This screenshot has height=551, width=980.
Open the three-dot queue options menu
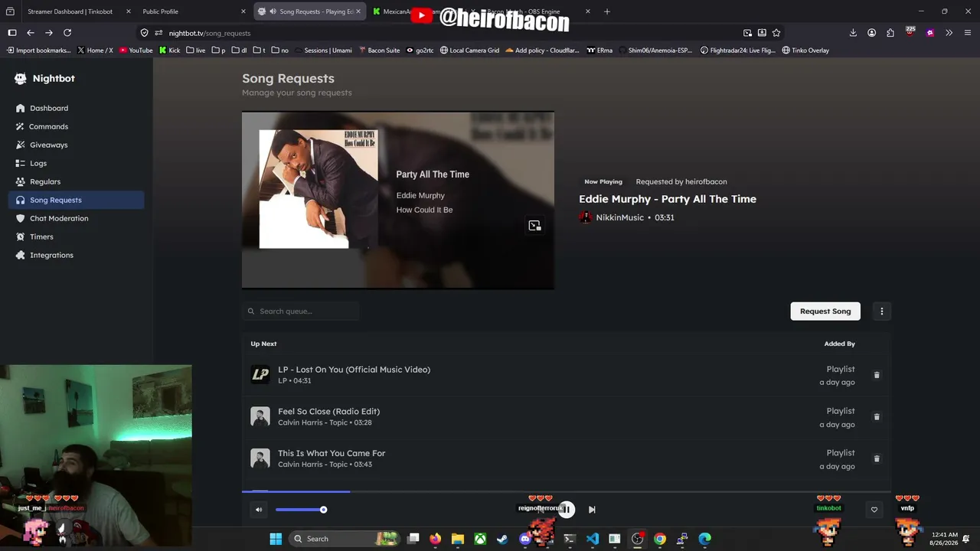click(882, 311)
